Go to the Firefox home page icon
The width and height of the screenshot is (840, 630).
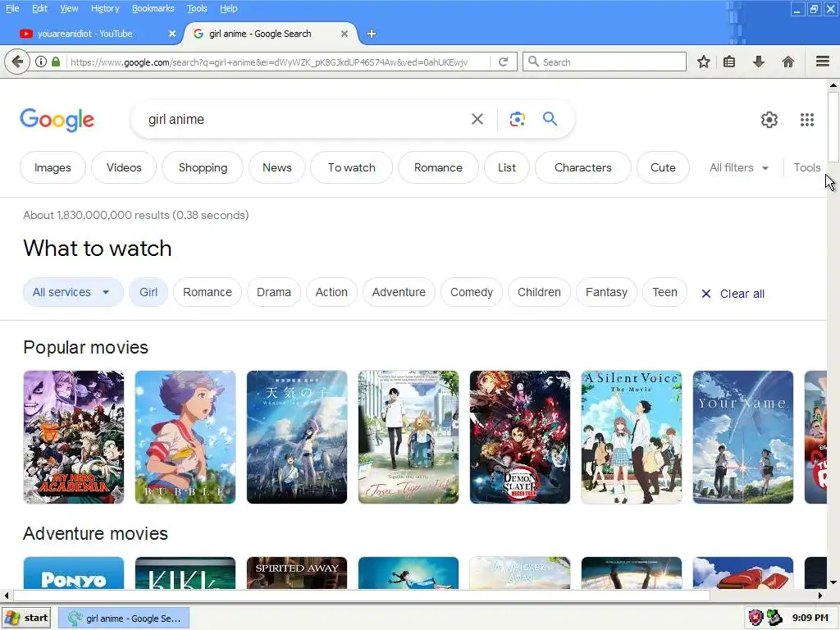pos(788,62)
